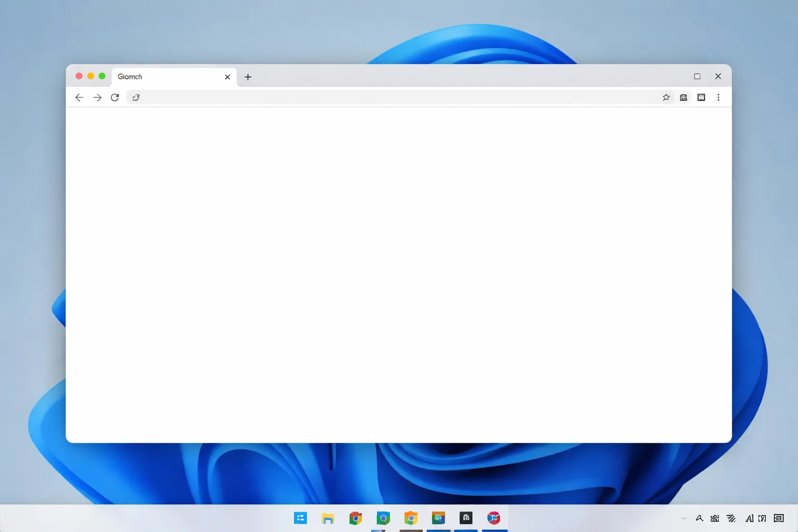Image resolution: width=798 pixels, height=532 pixels.
Task: Click the striped network icon in system tray
Action: (731, 518)
